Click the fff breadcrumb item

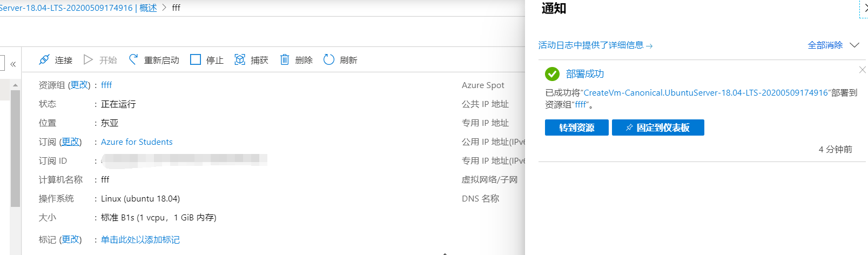176,8
